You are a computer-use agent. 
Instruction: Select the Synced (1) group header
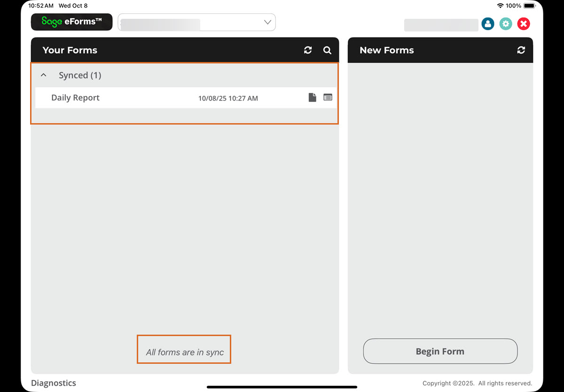(x=80, y=75)
